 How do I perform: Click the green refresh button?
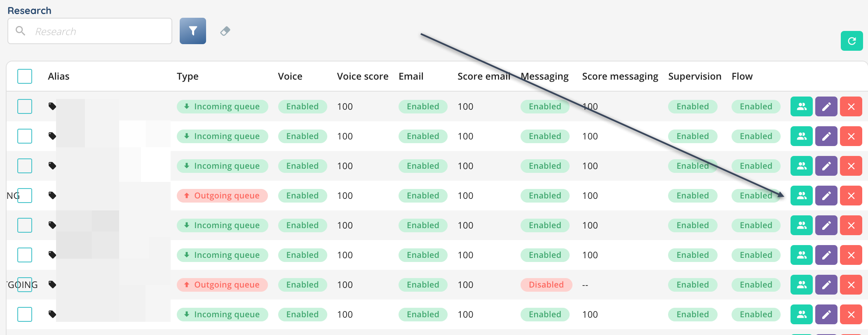click(852, 41)
